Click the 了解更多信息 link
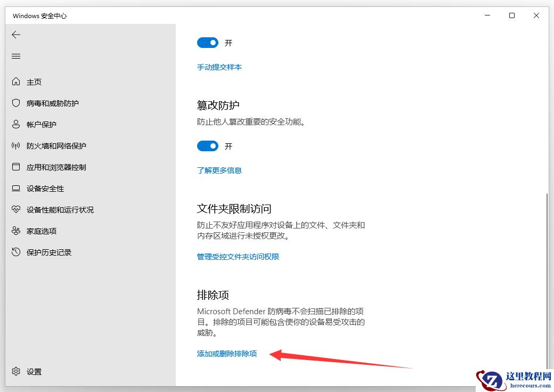 pyautogui.click(x=219, y=170)
